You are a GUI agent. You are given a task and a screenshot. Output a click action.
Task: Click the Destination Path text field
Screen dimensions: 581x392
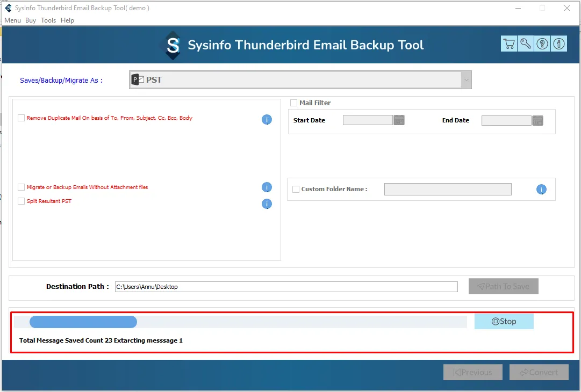[x=286, y=287]
